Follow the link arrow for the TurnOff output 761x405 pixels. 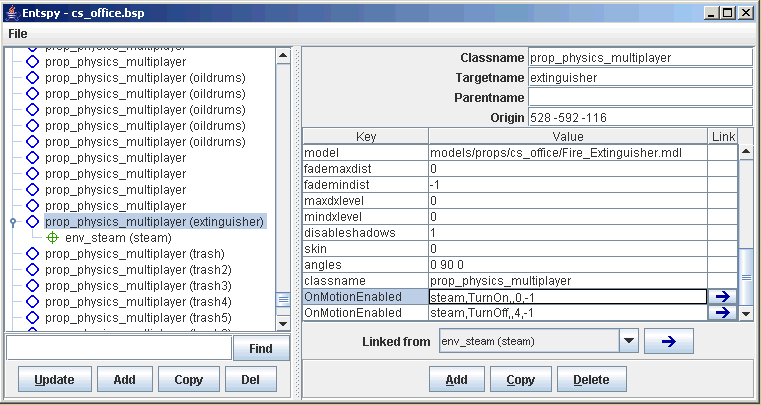[723, 313]
